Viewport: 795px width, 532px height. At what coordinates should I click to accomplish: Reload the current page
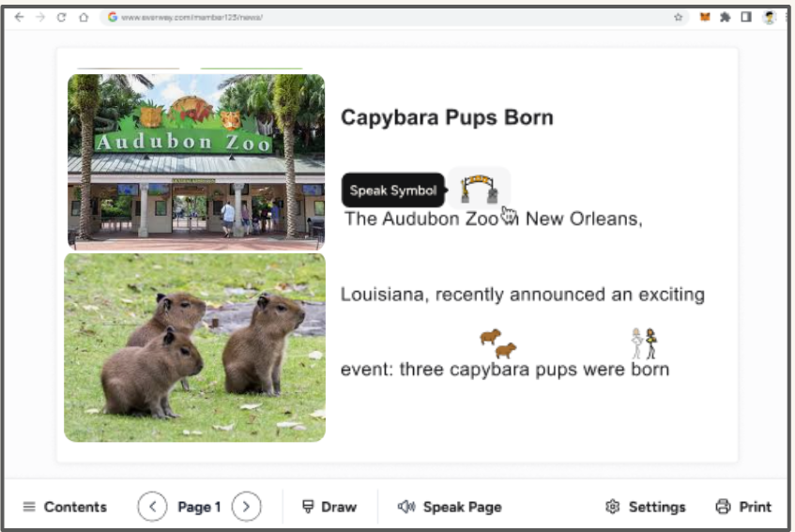[61, 17]
